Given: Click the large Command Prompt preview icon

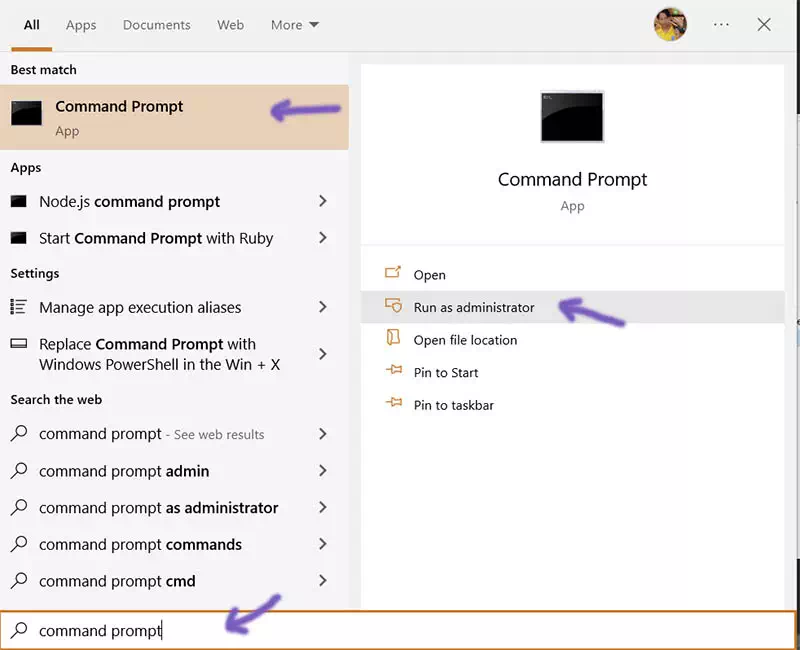Looking at the screenshot, I should coord(572,117).
